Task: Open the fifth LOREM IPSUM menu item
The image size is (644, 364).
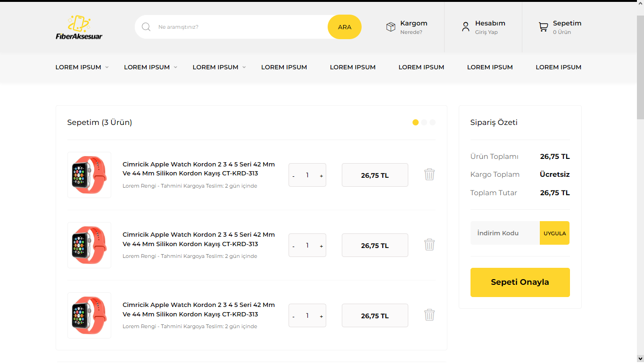Action: point(353,67)
